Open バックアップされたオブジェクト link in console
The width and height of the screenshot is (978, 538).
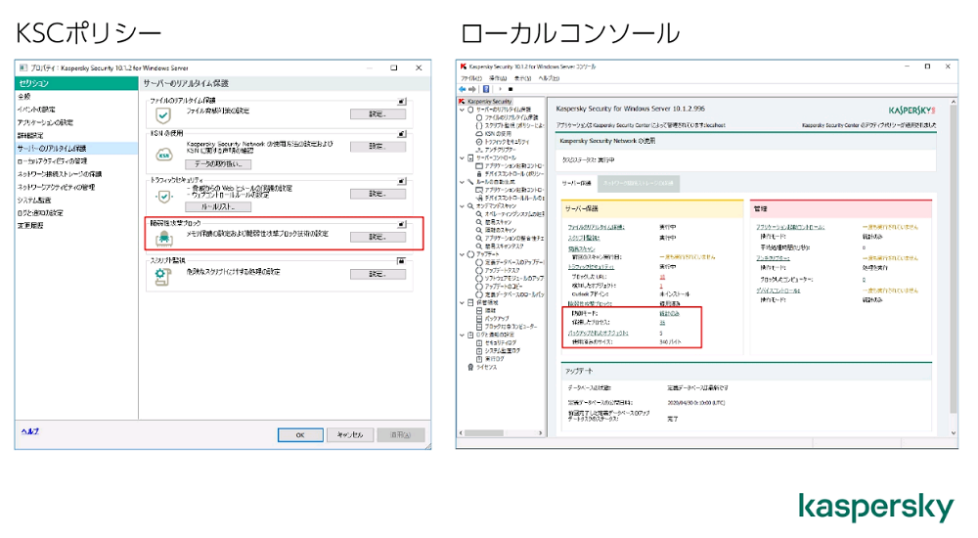(598, 333)
